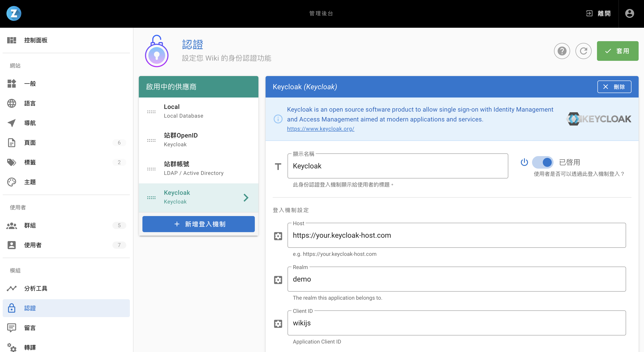
Task: Click the Wiki.js logo icon
Action: [14, 13]
